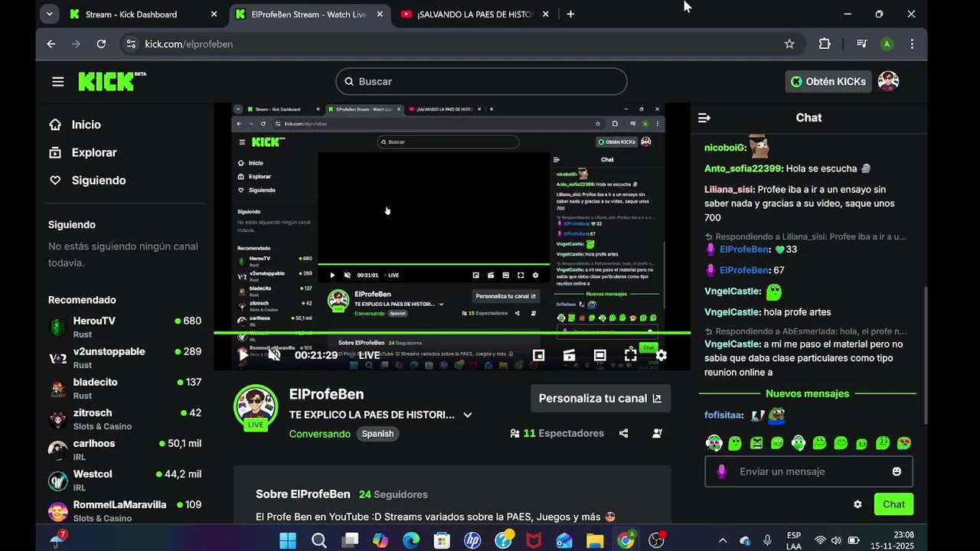Open OBS Studio from taskbar
This screenshot has width=980, height=551.
(656, 540)
